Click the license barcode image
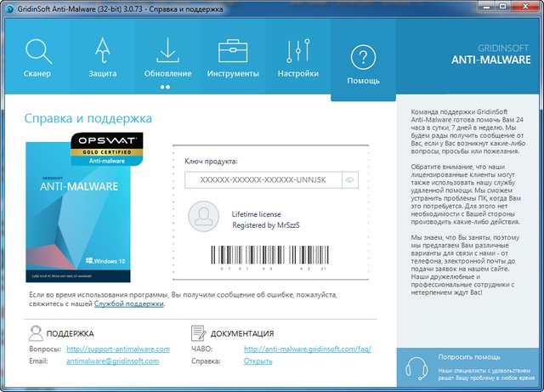The width and height of the screenshot is (544, 392). pos(270,258)
